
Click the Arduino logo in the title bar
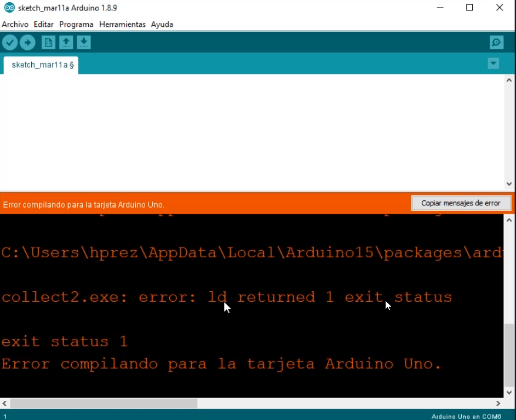point(9,8)
